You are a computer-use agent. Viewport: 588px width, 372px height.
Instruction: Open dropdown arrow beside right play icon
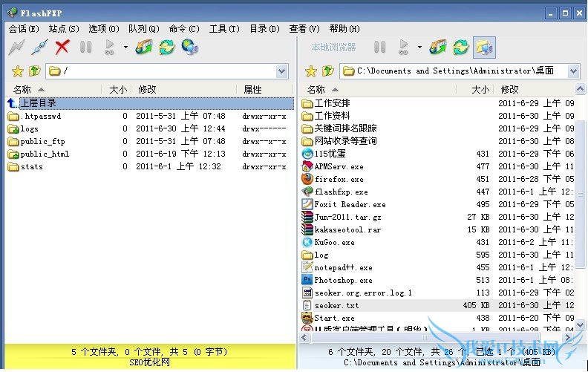(x=419, y=48)
